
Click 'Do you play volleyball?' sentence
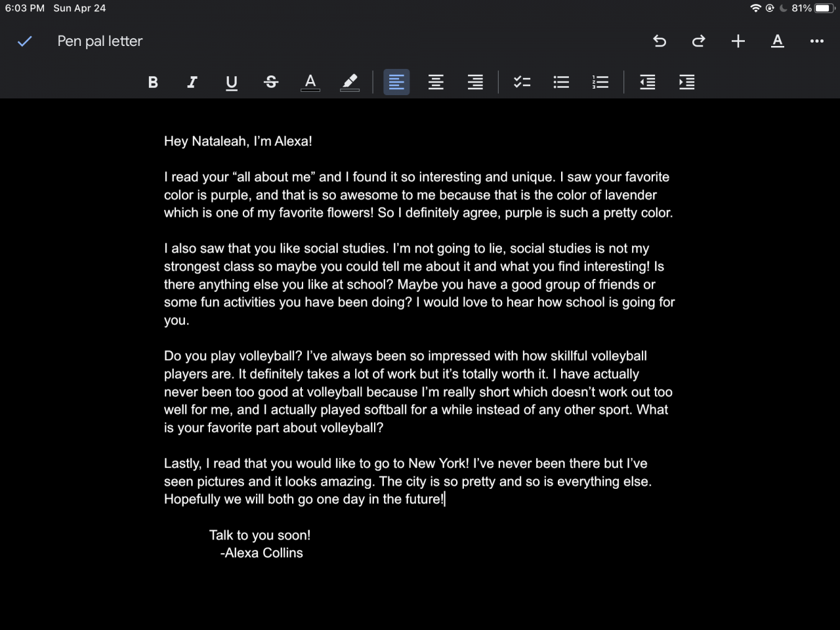click(x=233, y=356)
